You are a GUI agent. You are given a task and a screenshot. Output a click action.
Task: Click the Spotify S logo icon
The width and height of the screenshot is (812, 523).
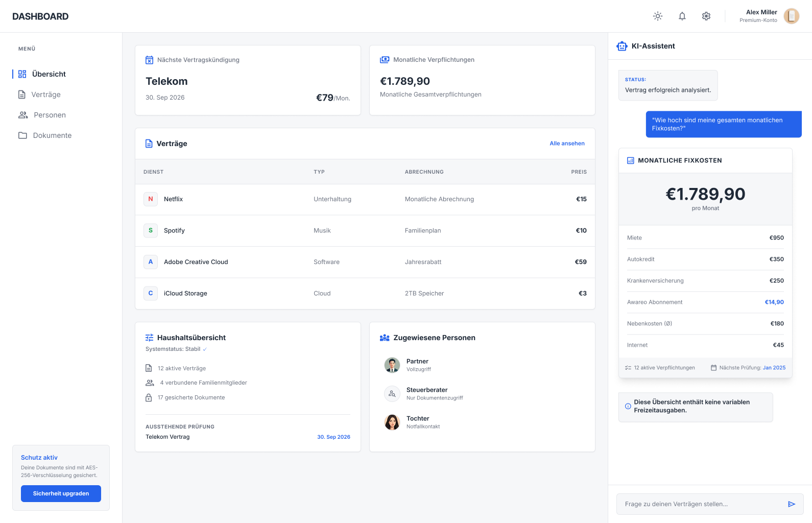(x=151, y=230)
